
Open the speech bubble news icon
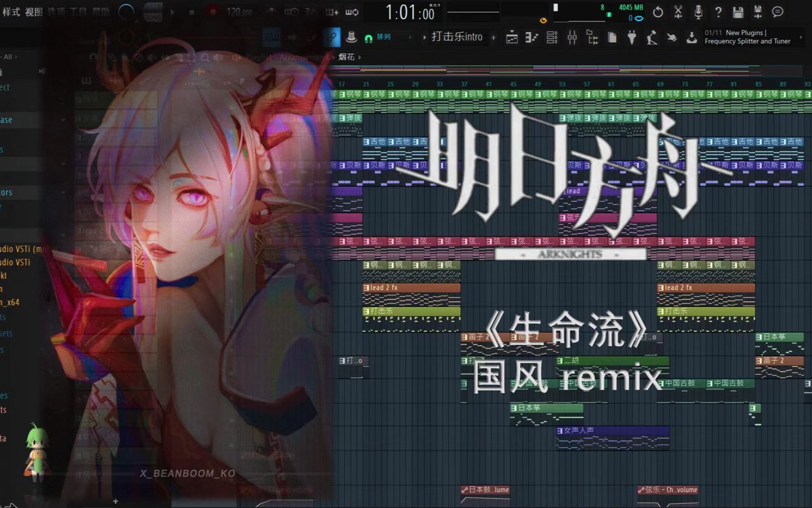tap(778, 11)
